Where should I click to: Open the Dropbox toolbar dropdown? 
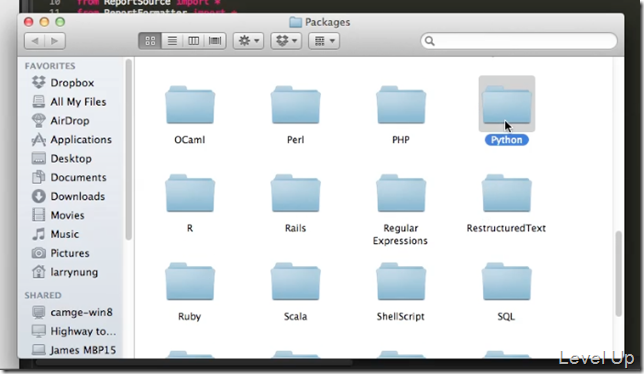point(286,41)
